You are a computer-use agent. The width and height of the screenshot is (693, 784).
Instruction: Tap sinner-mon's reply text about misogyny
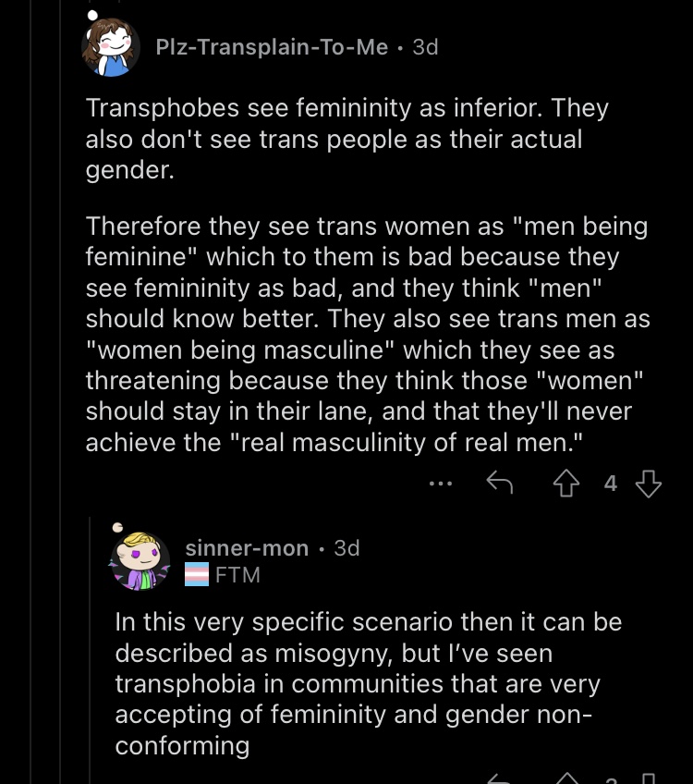click(369, 683)
